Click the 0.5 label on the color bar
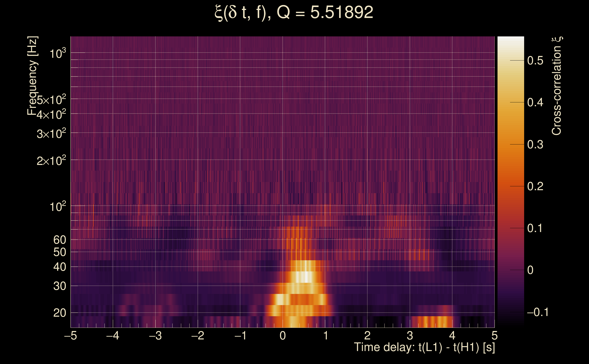Screen dimensions: 589x364 [x=535, y=61]
